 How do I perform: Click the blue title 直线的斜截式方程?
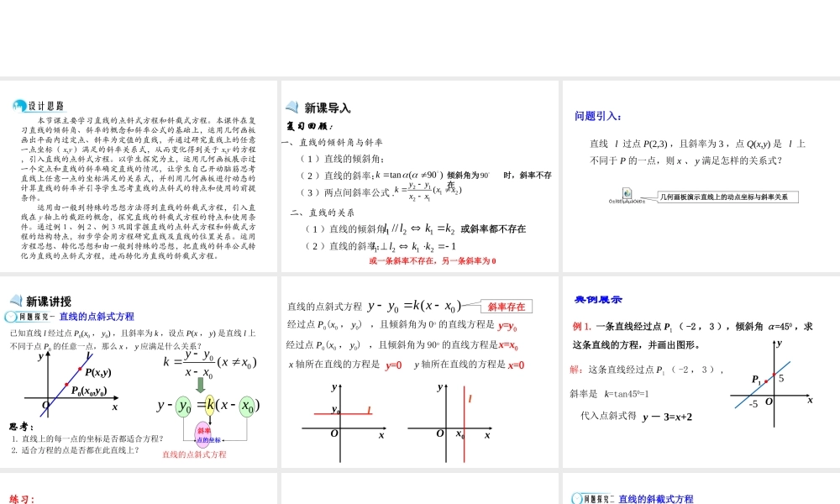[x=656, y=499]
